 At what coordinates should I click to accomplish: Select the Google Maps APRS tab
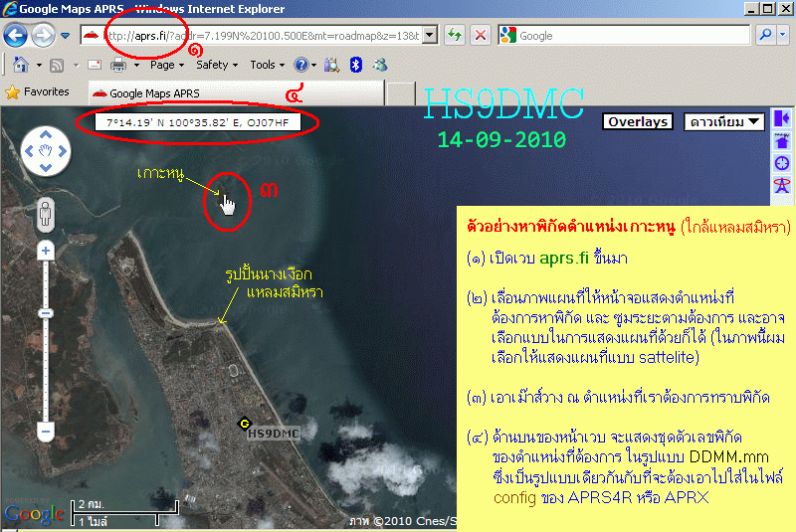pos(236,93)
